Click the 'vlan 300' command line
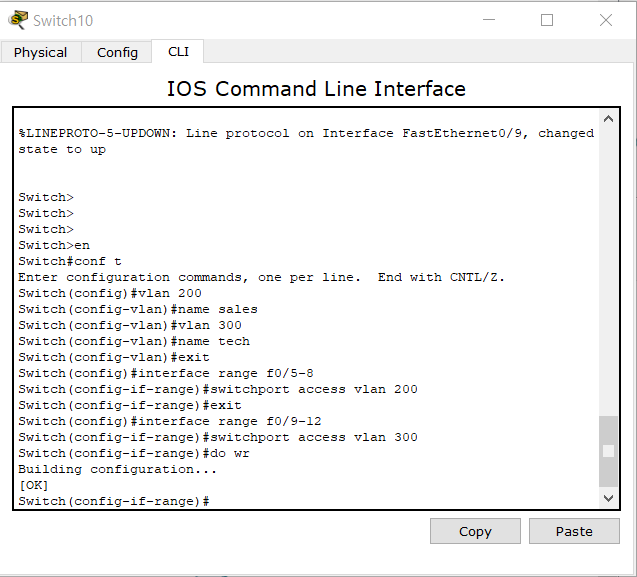The height and width of the screenshot is (577, 637). tap(130, 325)
